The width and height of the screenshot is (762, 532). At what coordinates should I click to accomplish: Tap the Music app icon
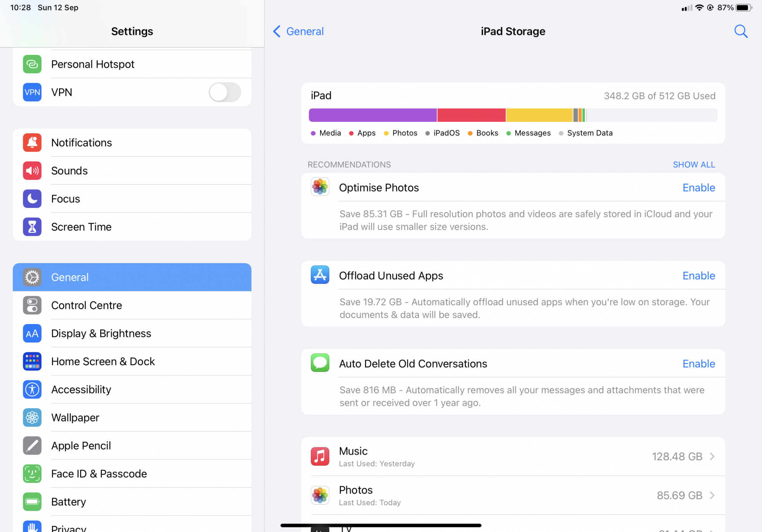pyautogui.click(x=320, y=457)
